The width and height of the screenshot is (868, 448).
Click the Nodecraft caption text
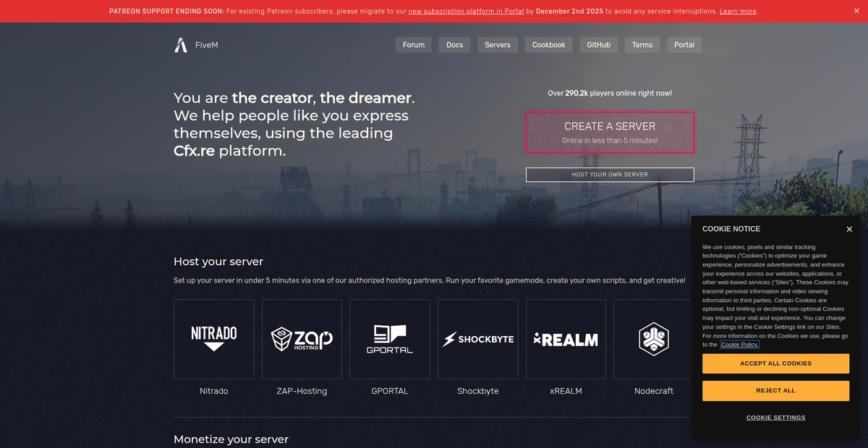click(654, 391)
